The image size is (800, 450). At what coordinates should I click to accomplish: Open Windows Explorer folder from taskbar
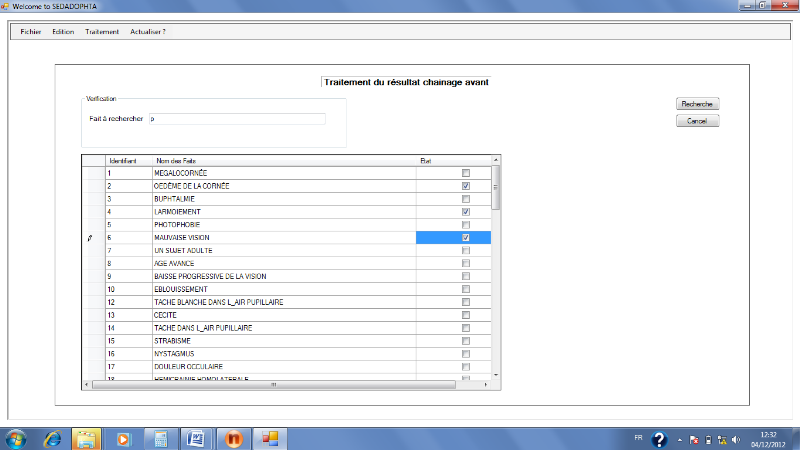pos(86,439)
